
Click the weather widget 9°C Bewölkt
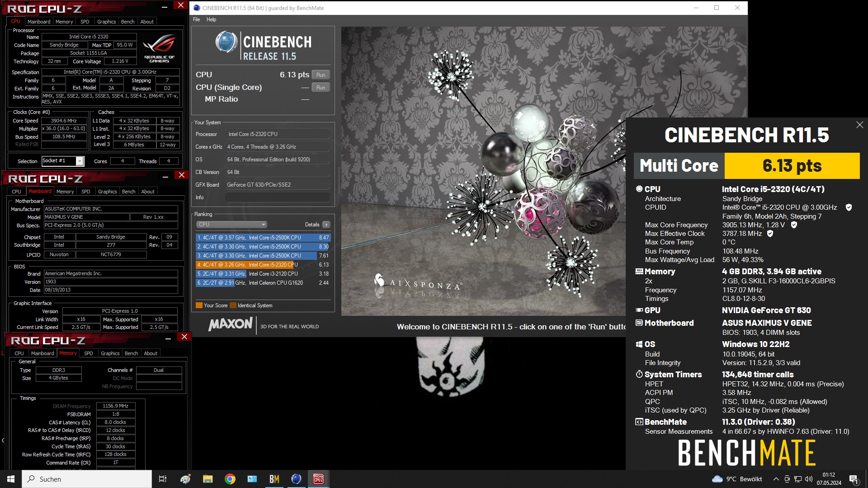coord(737,479)
